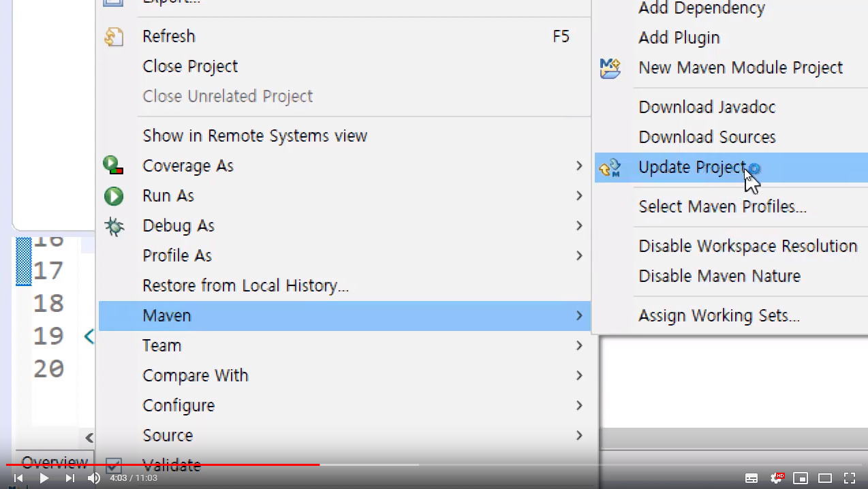
Task: Enable miniplayer mode
Action: tap(801, 478)
